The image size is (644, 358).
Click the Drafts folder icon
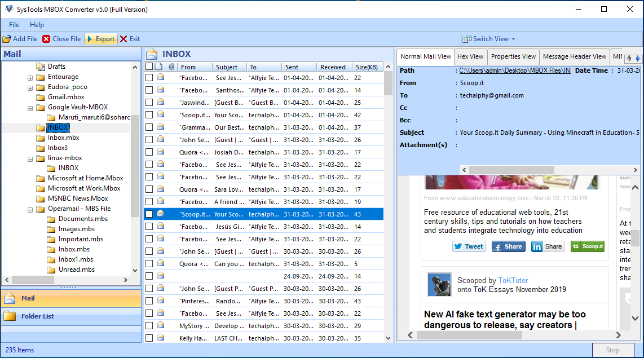(x=40, y=67)
